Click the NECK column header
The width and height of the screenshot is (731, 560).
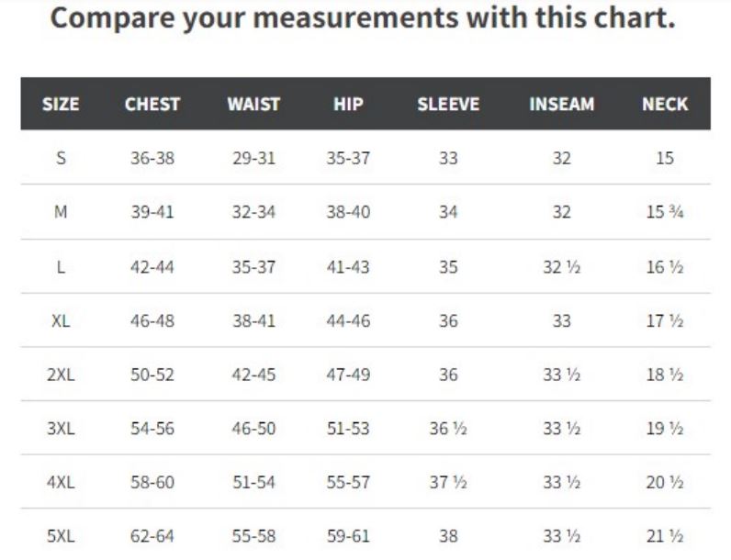coord(665,104)
